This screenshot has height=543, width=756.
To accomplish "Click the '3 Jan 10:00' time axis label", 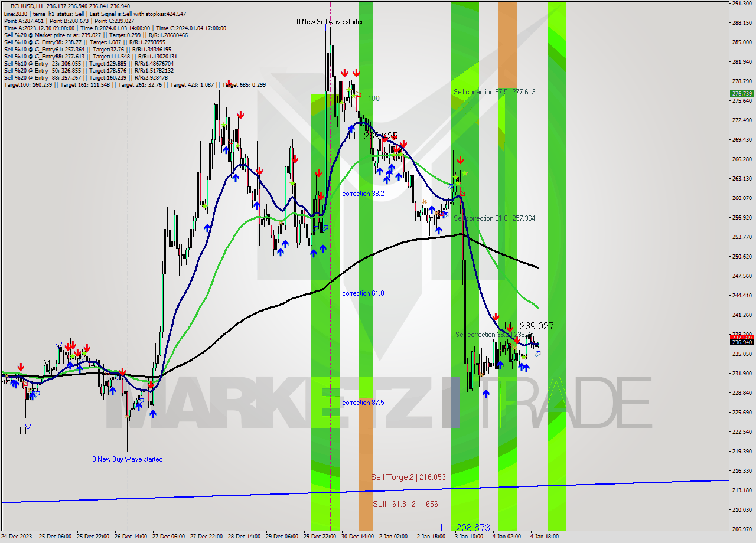I will click(469, 537).
